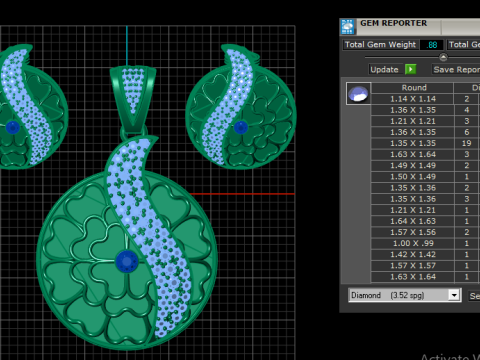
Task: Select the pendant's V-shaped bail
Action: [133, 100]
